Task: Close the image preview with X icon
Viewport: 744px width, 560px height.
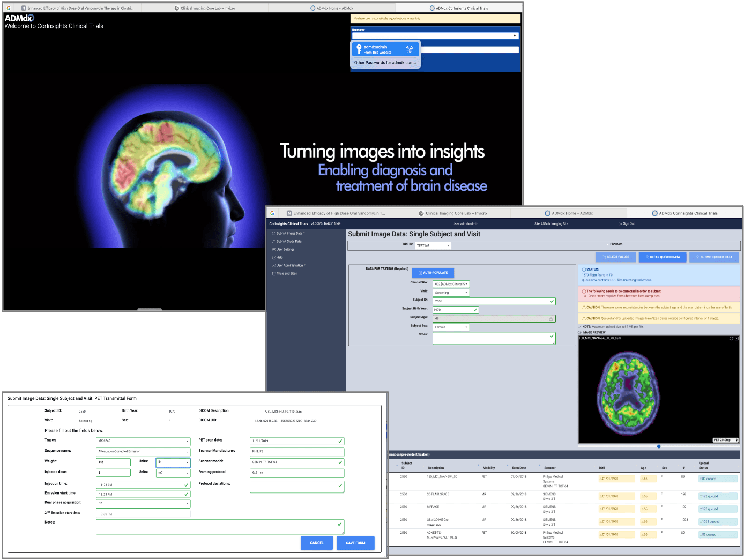Action: [x=736, y=339]
